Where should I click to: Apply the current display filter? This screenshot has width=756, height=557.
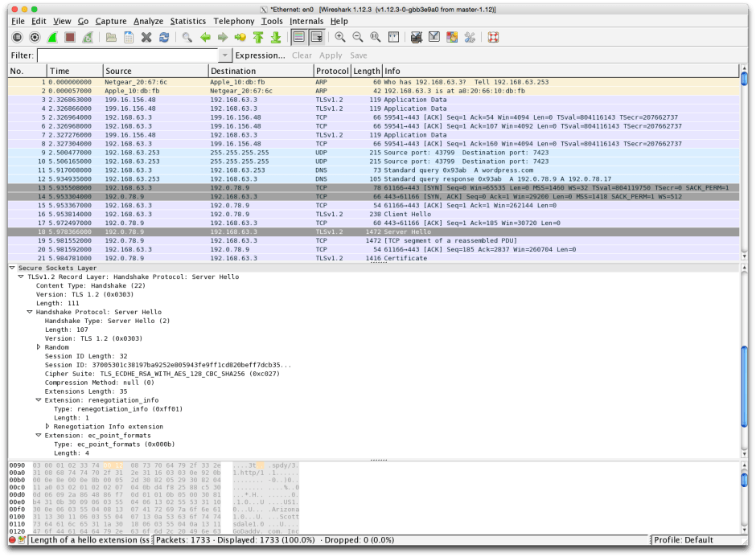(331, 55)
